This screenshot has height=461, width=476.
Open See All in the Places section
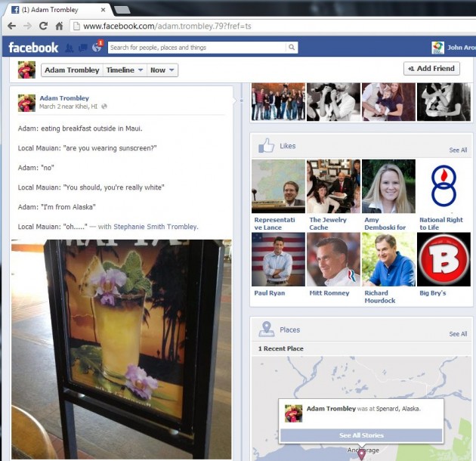[458, 334]
